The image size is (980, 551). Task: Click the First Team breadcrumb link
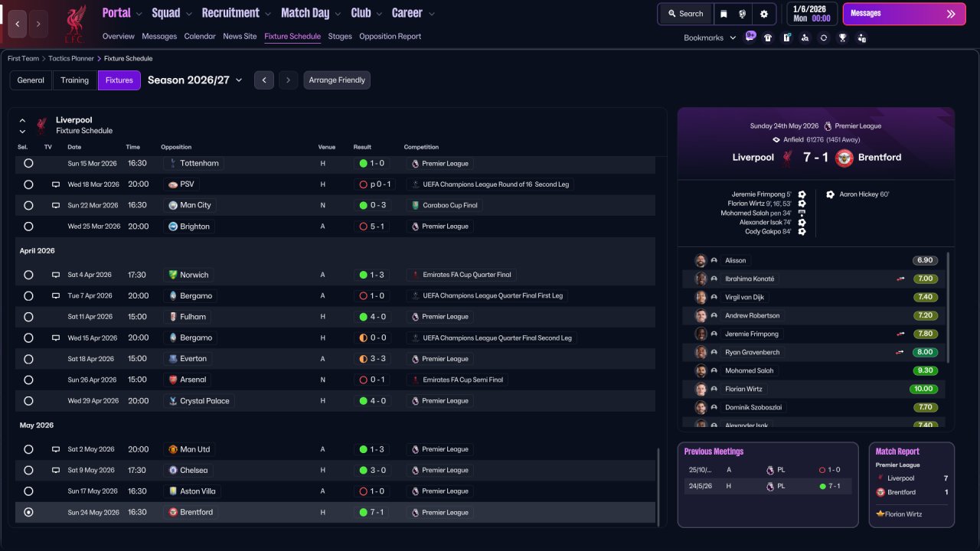pos(23,58)
